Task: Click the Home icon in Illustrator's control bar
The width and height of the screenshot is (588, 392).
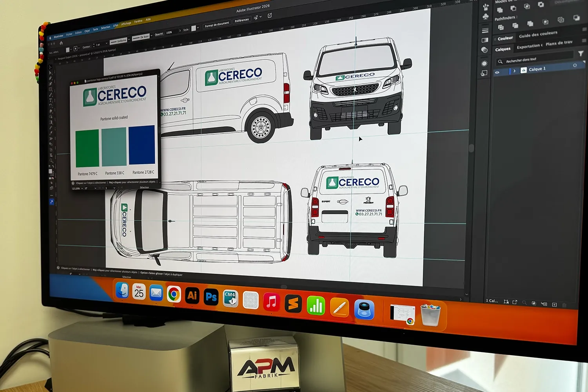Action: tap(61, 43)
